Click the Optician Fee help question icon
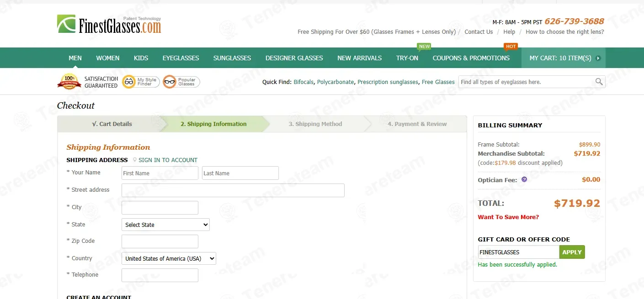Viewport: 644px width, 299px height. pos(524,179)
